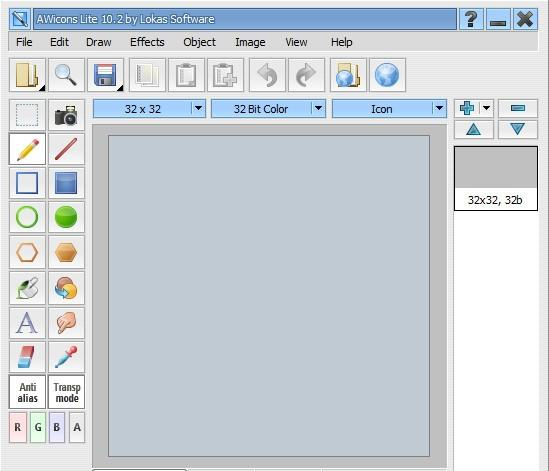549x471 pixels.
Task: Select the color replace tool
Action: click(x=66, y=288)
